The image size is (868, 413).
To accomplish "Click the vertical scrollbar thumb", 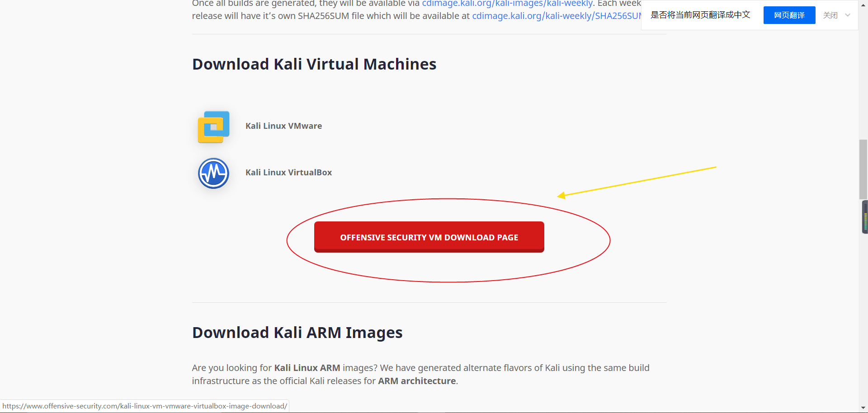I will [x=863, y=169].
